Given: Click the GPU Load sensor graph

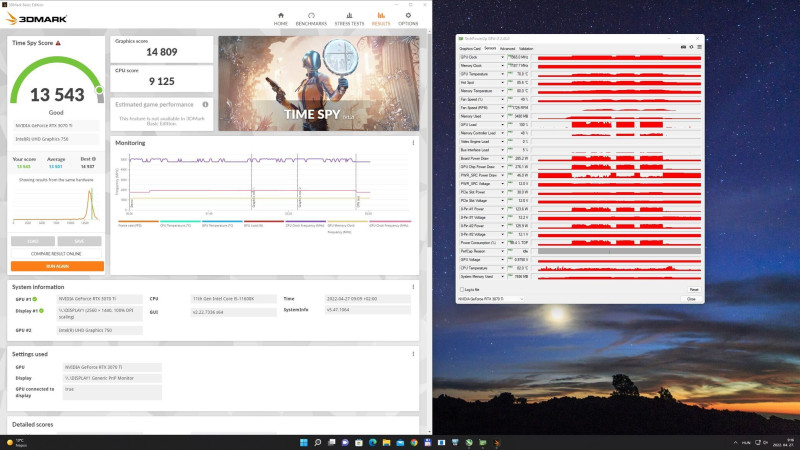Looking at the screenshot, I should pos(619,124).
